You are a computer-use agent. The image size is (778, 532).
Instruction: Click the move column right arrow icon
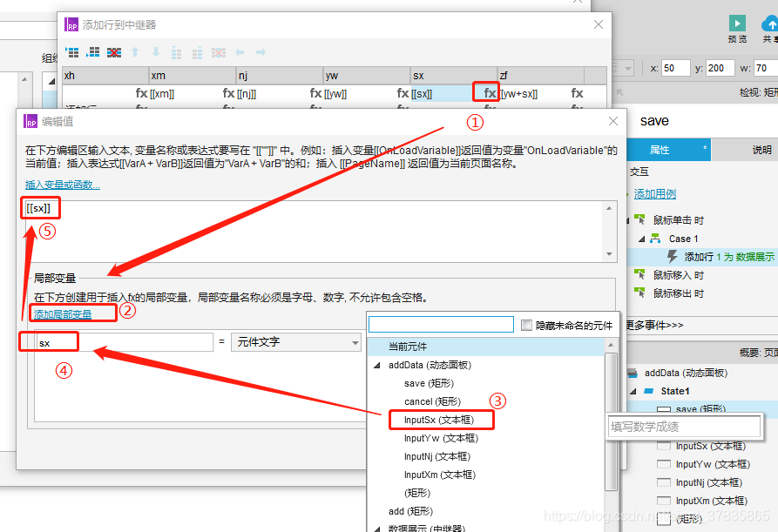(260, 52)
